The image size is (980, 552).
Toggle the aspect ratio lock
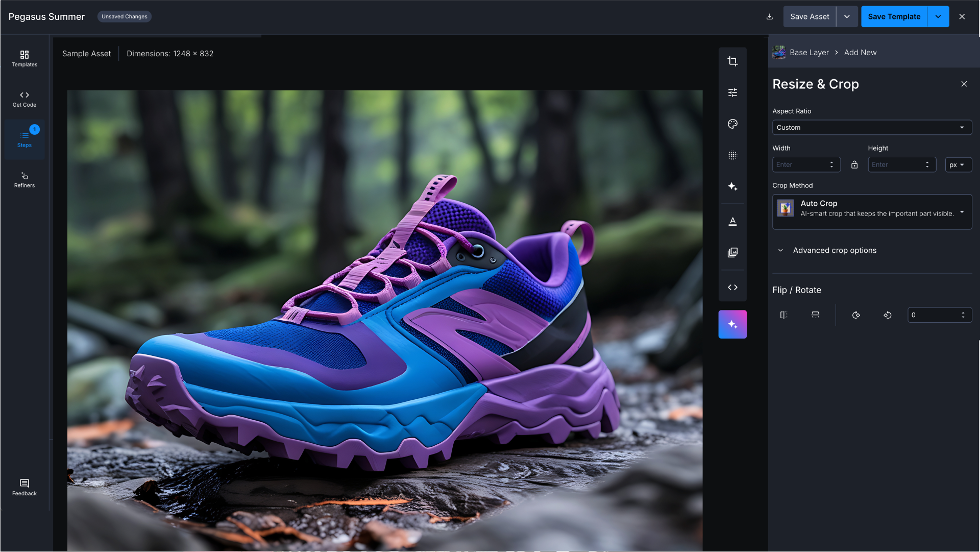click(x=854, y=164)
